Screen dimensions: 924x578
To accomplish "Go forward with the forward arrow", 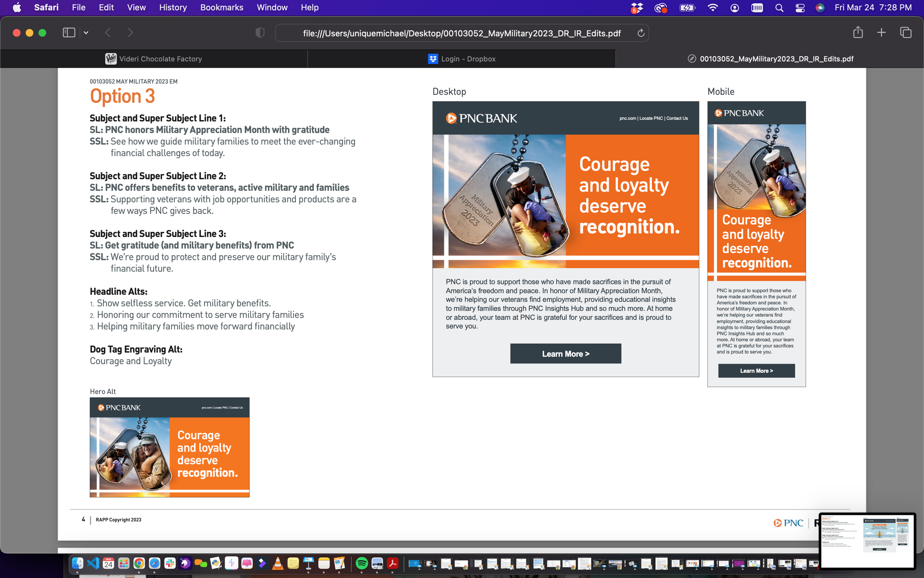I will [130, 33].
